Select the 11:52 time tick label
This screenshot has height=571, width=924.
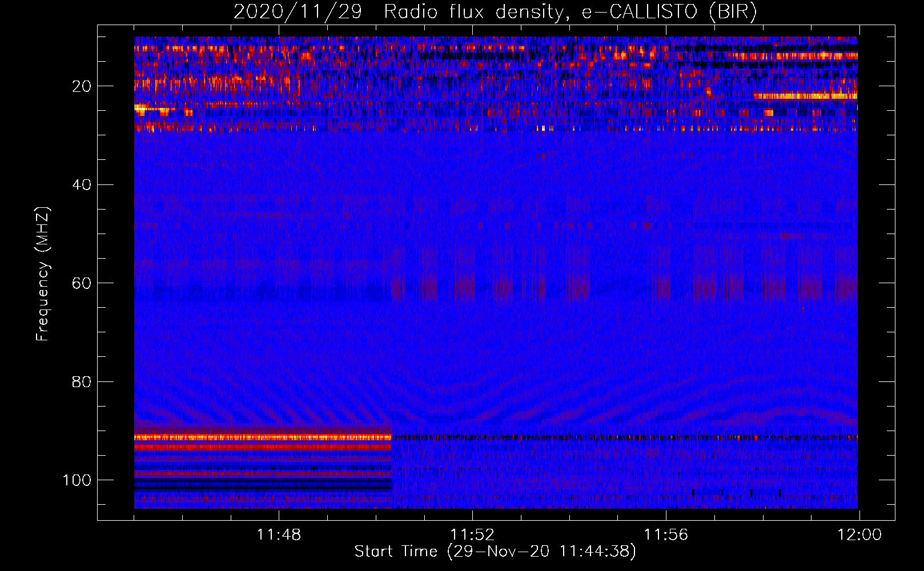pyautogui.click(x=472, y=535)
